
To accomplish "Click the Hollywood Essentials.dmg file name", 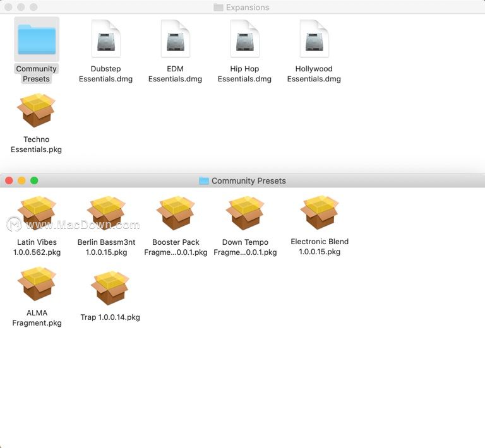I will [x=314, y=74].
